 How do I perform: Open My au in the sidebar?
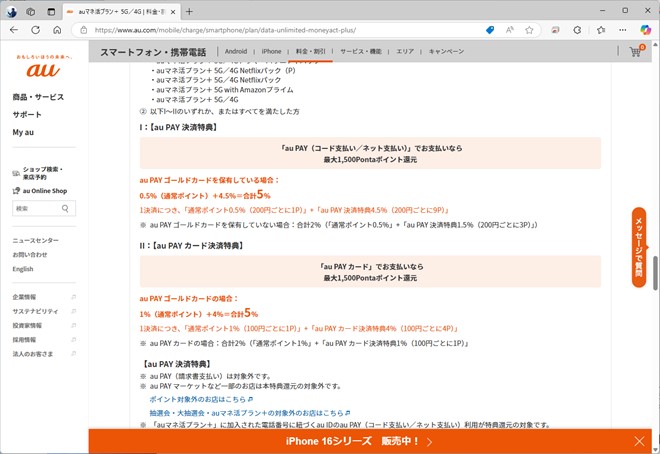pyautogui.click(x=23, y=132)
